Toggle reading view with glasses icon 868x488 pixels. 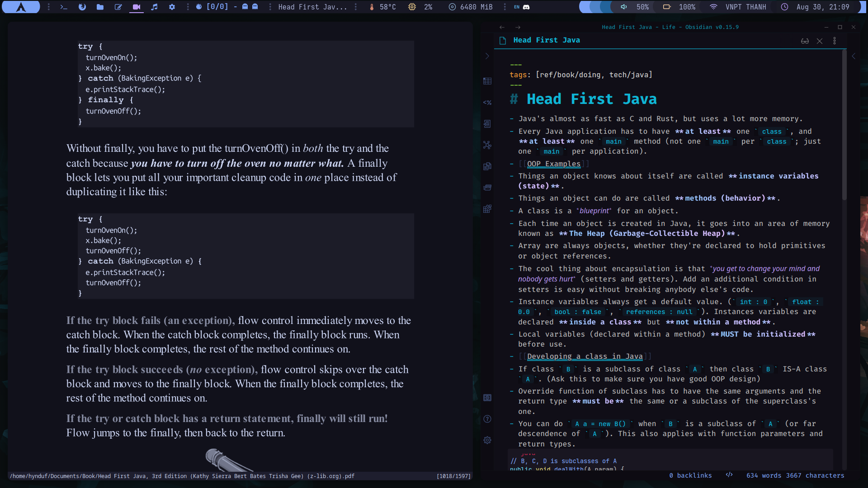tap(805, 41)
